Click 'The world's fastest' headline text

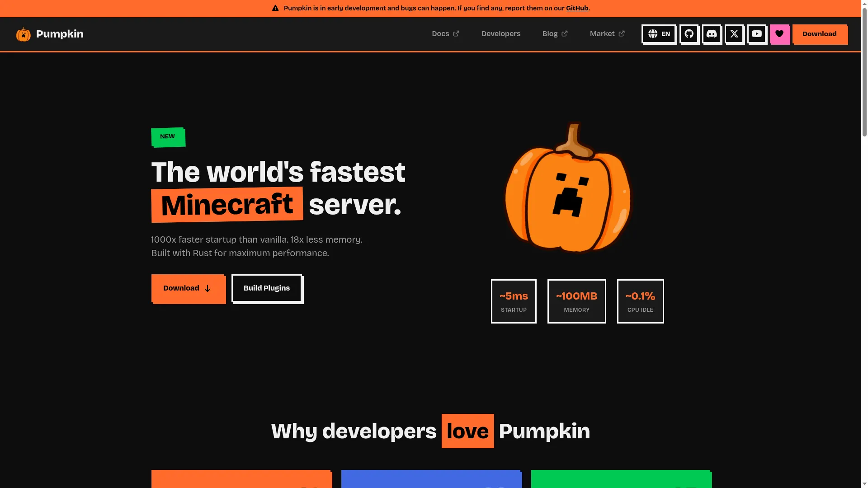pyautogui.click(x=278, y=172)
